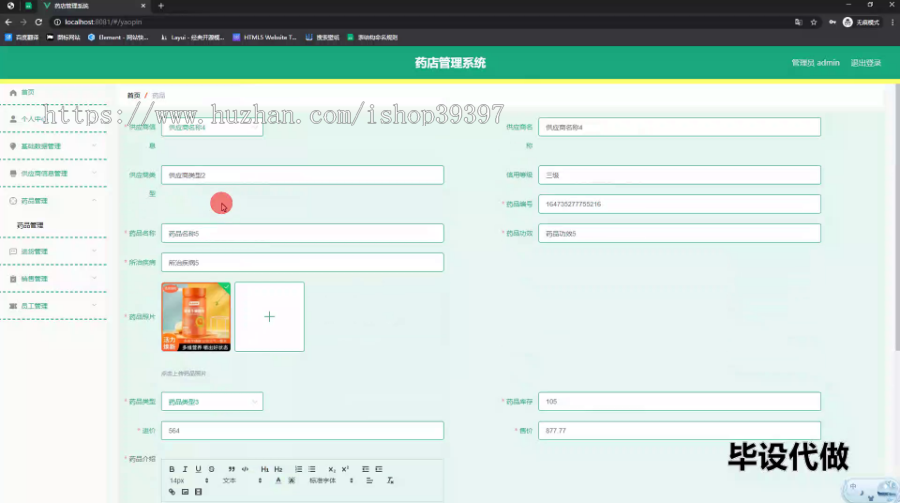The width and height of the screenshot is (900, 503).
Task: Click the vertical page scrollbar
Action: [897, 218]
